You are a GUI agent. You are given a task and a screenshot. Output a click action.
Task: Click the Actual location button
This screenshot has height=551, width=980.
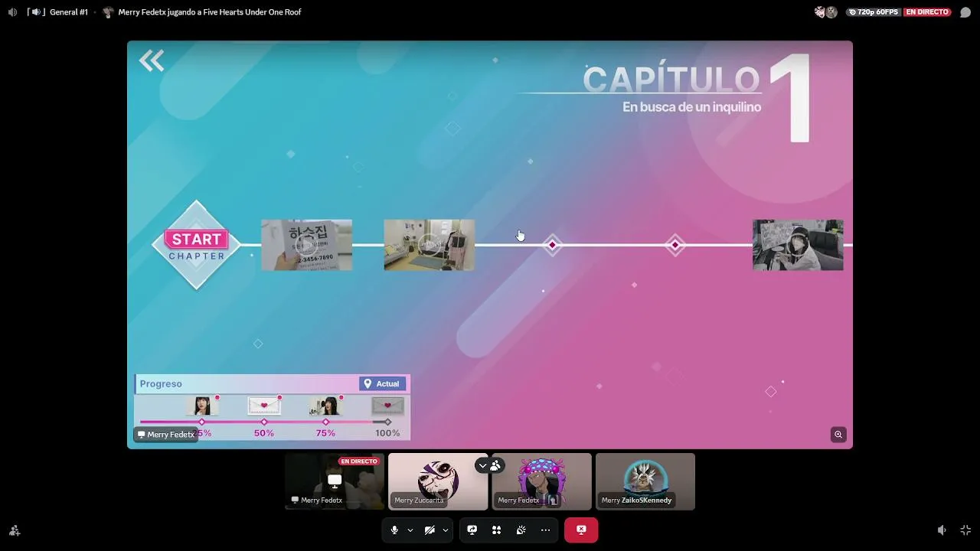coord(382,384)
